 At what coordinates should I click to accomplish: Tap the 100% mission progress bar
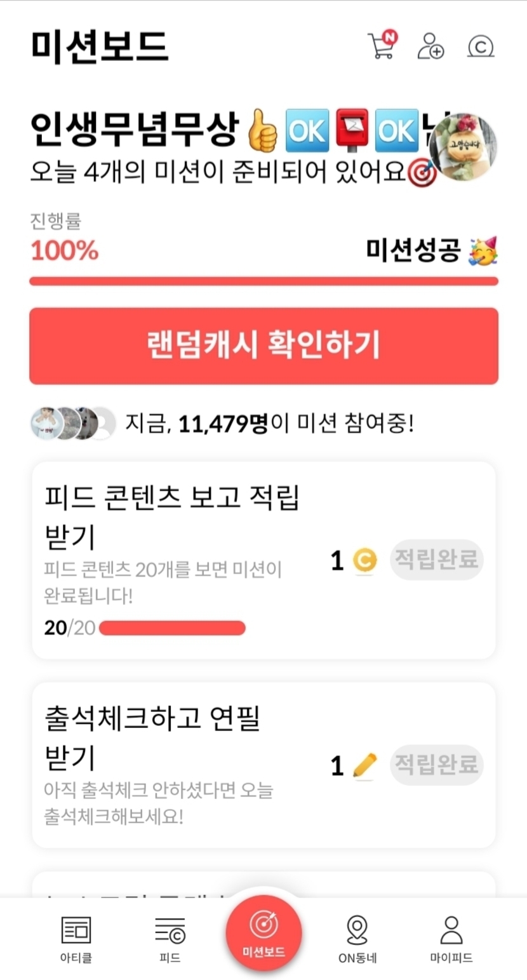[263, 281]
